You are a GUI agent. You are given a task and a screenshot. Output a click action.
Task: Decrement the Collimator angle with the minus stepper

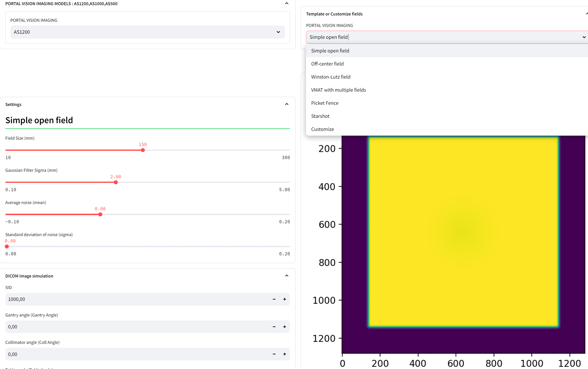tap(274, 354)
